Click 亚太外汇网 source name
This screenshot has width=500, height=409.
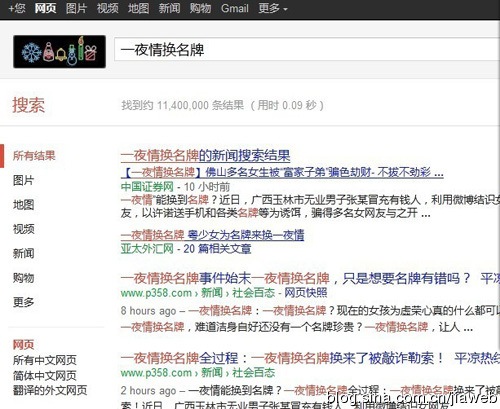click(147, 249)
